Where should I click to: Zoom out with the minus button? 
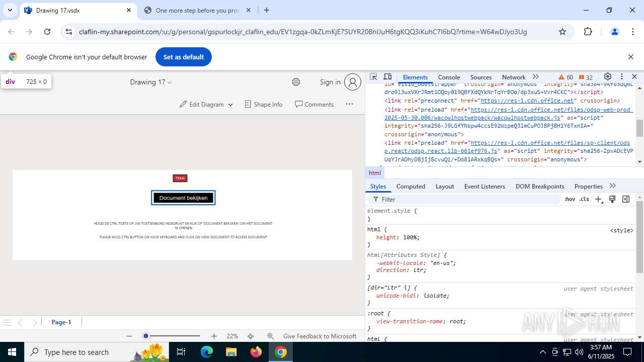[129, 336]
